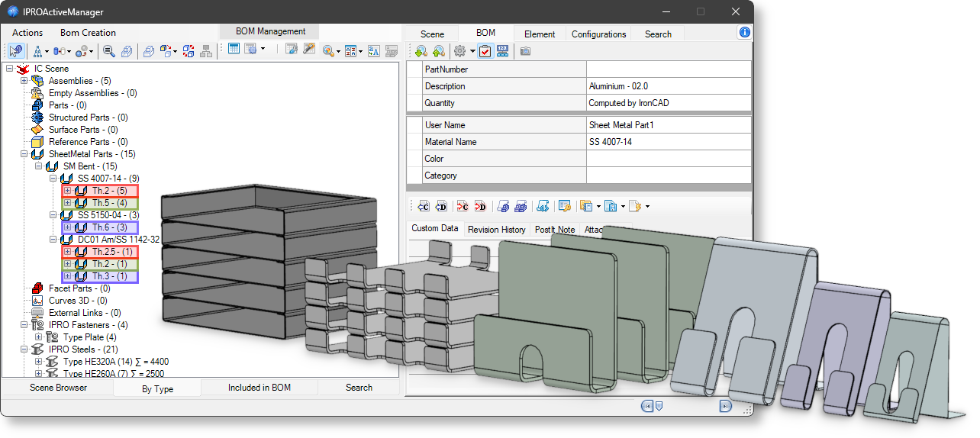Expand Type HE320A (14) node
This screenshot has height=438, width=980.
tap(38, 362)
